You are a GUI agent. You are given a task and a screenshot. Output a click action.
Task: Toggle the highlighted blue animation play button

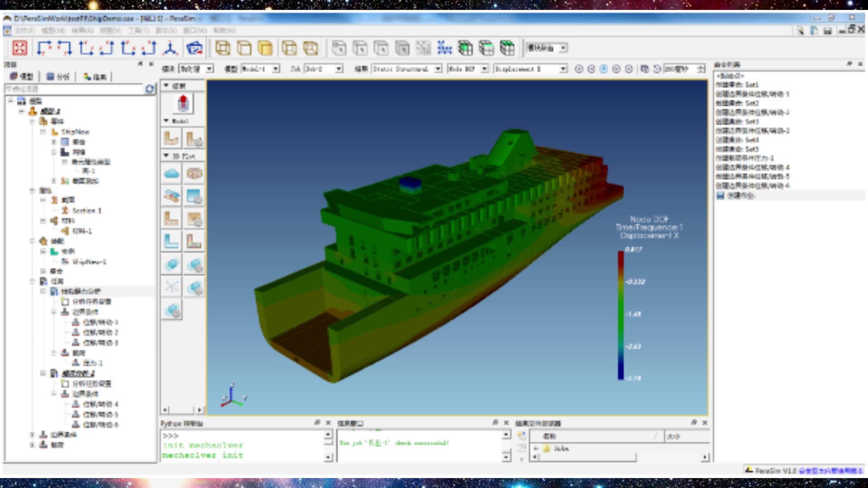[x=604, y=69]
